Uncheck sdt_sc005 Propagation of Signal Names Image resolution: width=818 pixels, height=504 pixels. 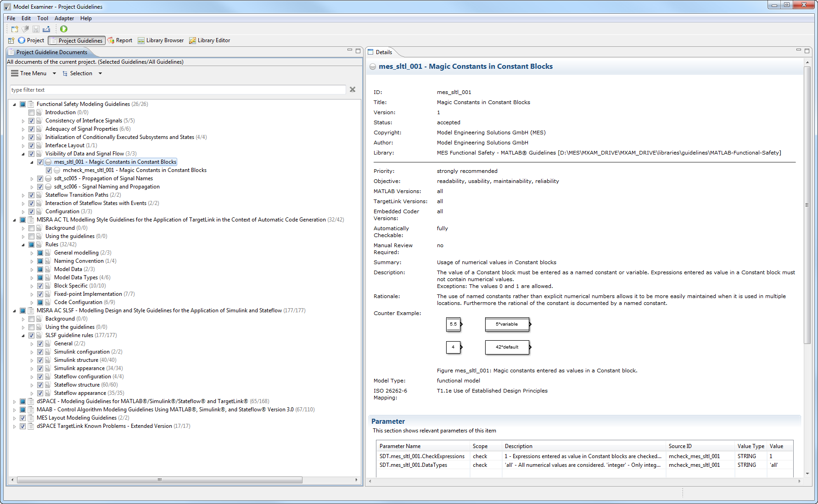click(x=40, y=178)
